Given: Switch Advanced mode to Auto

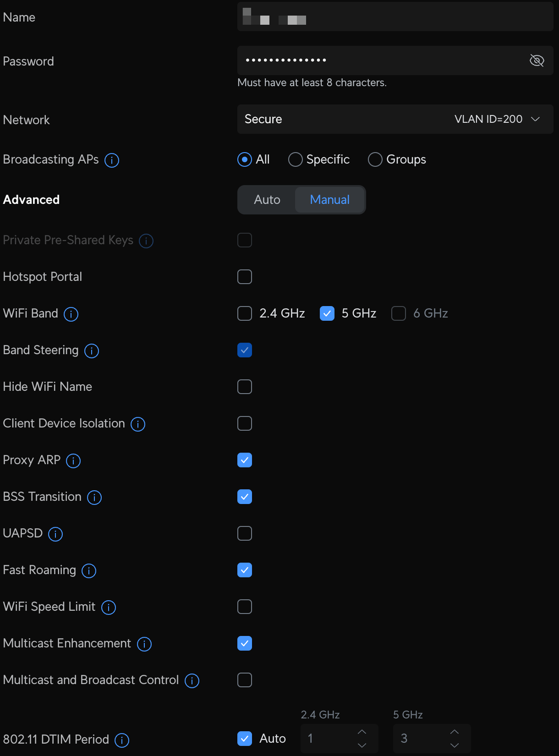Looking at the screenshot, I should point(267,200).
